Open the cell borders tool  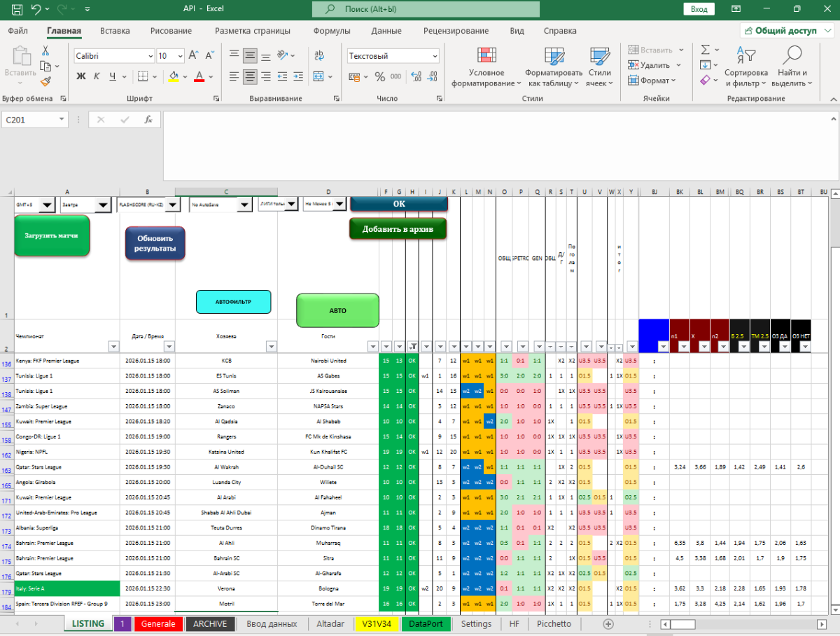coord(142,76)
